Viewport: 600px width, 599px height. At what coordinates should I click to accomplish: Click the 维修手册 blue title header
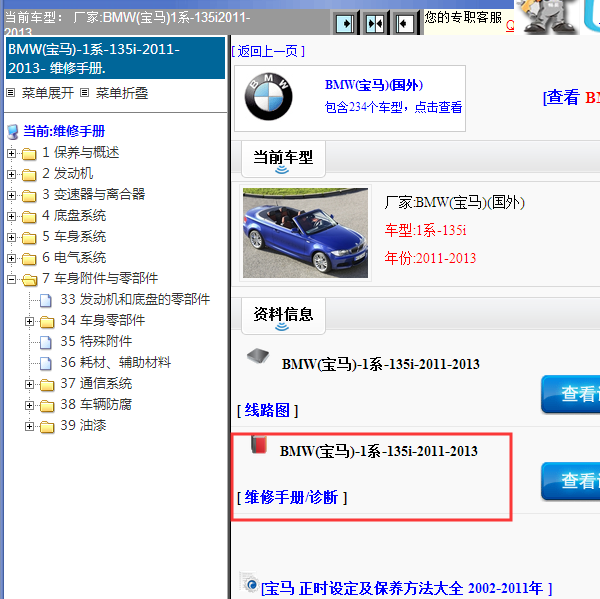115,58
